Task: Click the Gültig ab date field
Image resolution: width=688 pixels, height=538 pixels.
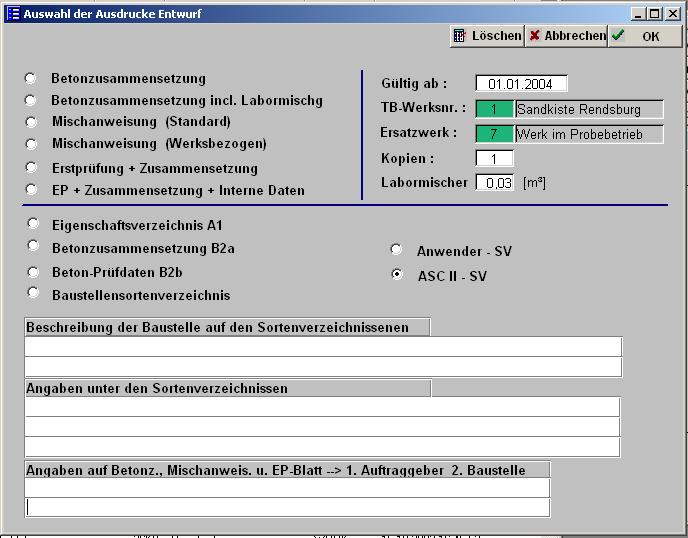Action: click(520, 84)
